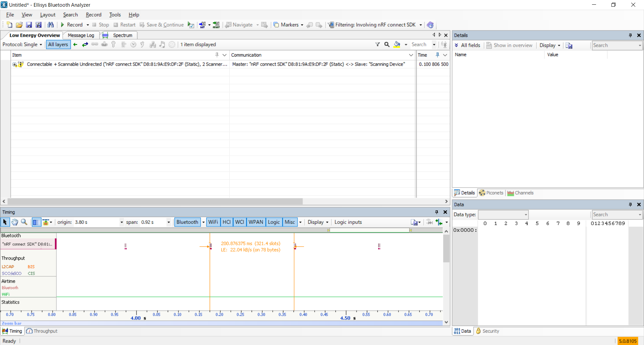Screen dimensions: 644x345
Task: Toggle the WiFi timing filter
Action: (213, 222)
